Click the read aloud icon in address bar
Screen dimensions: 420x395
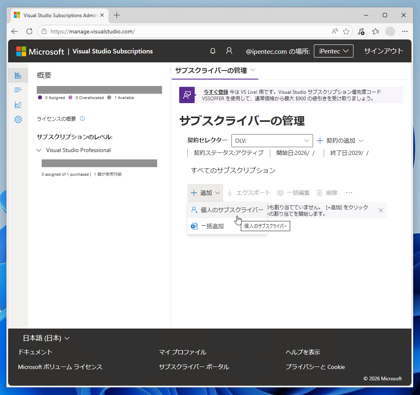[334, 31]
